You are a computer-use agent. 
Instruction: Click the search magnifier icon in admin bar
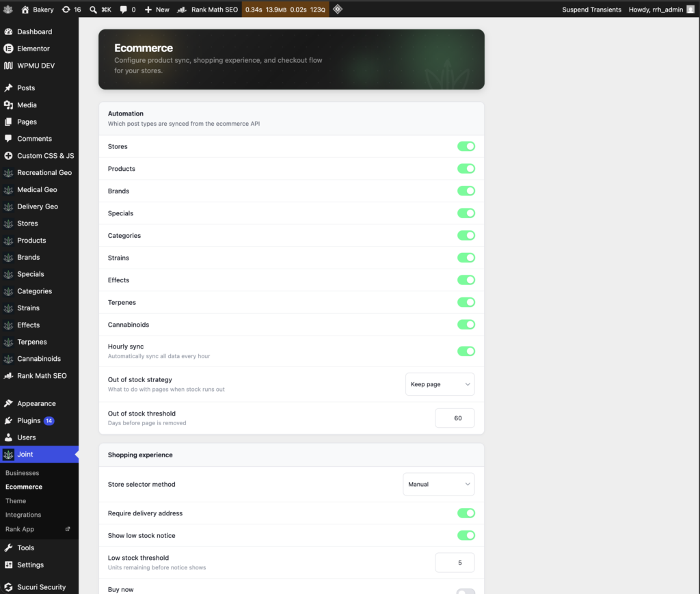click(93, 10)
